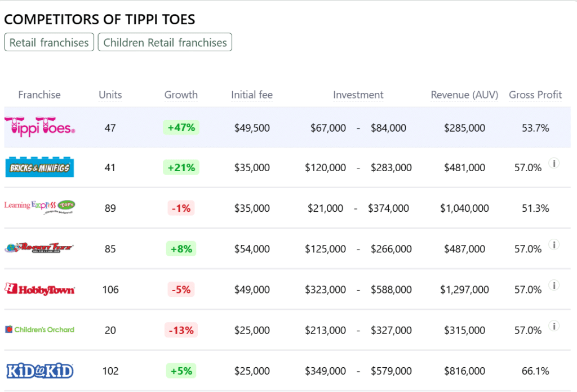Click the +47% growth badge

pos(181,127)
